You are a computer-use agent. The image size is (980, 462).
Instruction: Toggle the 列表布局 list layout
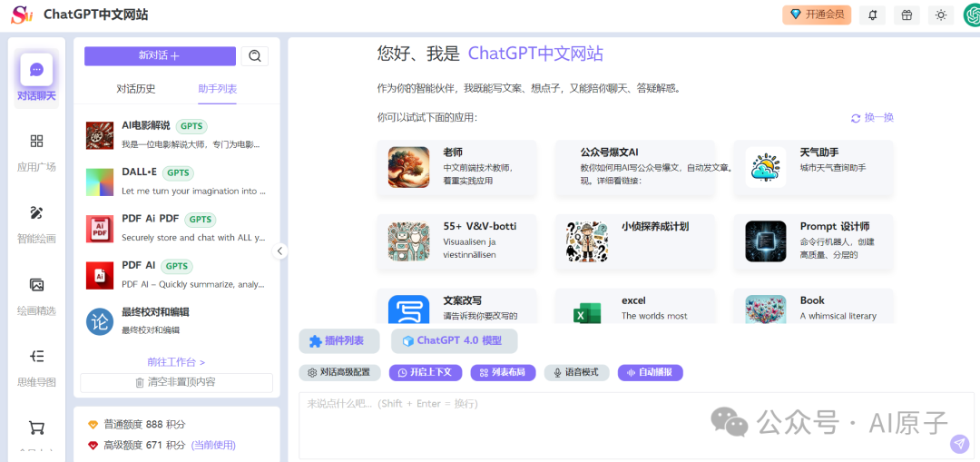[x=503, y=373]
